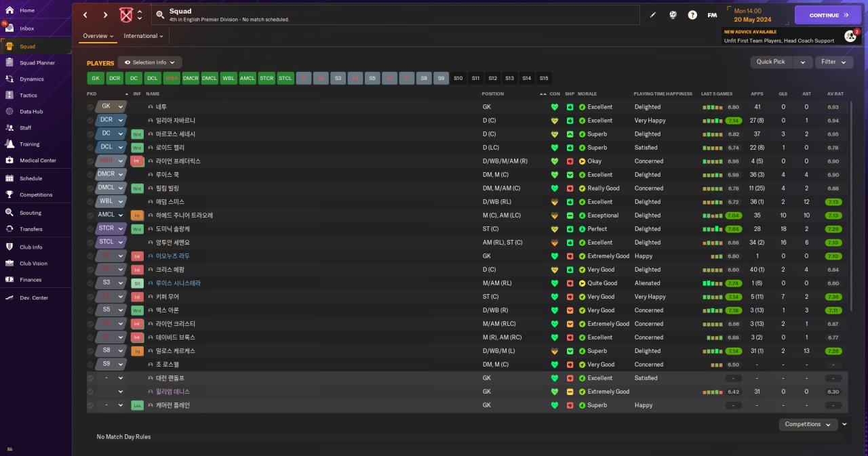Open the Club Vision icon
This screenshot has width=868, height=456.
(x=9, y=263)
